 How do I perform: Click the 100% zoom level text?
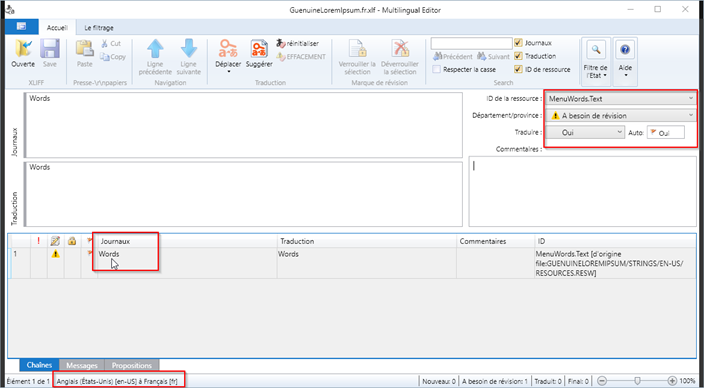687,381
